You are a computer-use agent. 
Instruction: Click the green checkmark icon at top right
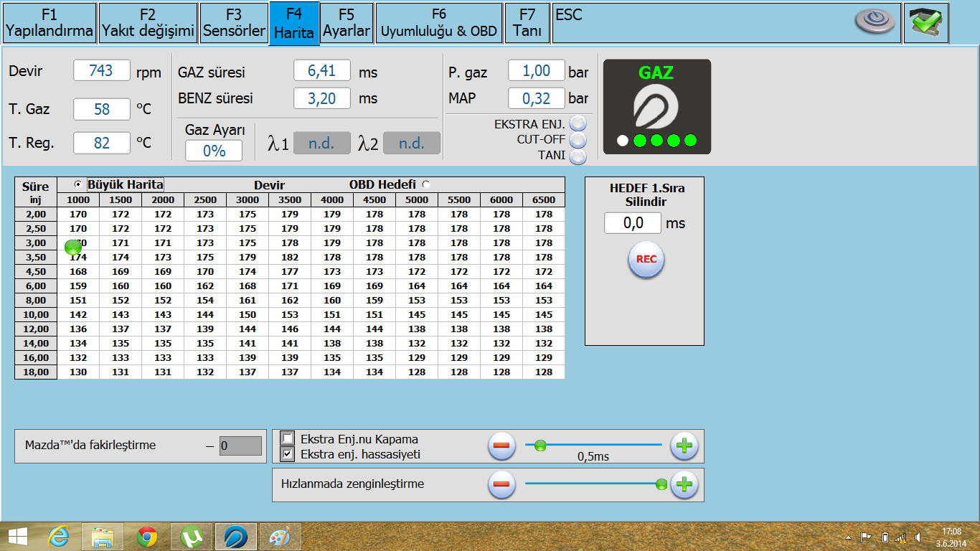pyautogui.click(x=926, y=22)
